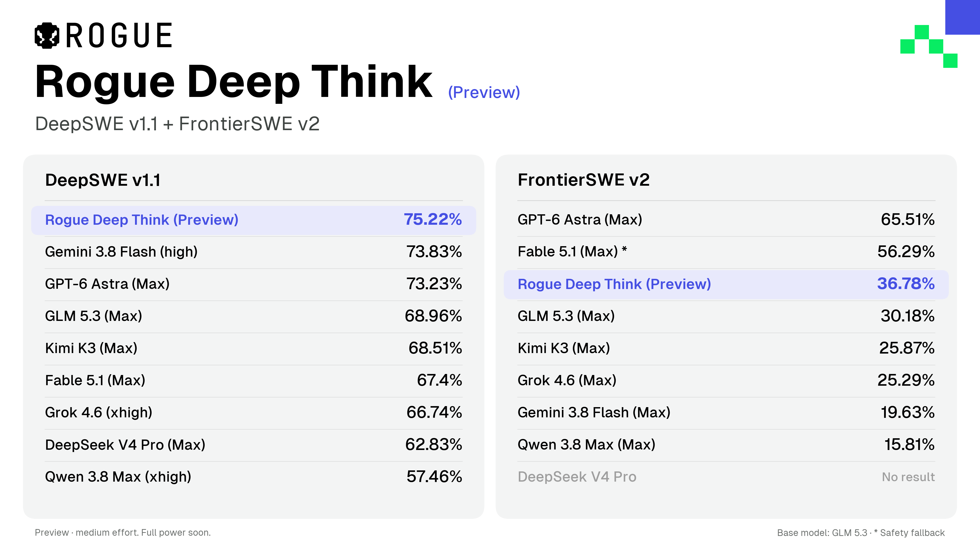980x551 pixels.
Task: Click the No result label
Action: point(908,477)
